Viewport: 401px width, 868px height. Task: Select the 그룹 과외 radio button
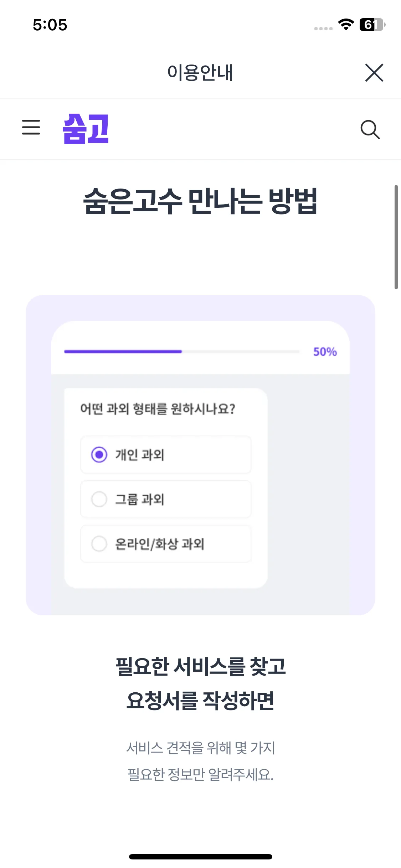pos(99,499)
